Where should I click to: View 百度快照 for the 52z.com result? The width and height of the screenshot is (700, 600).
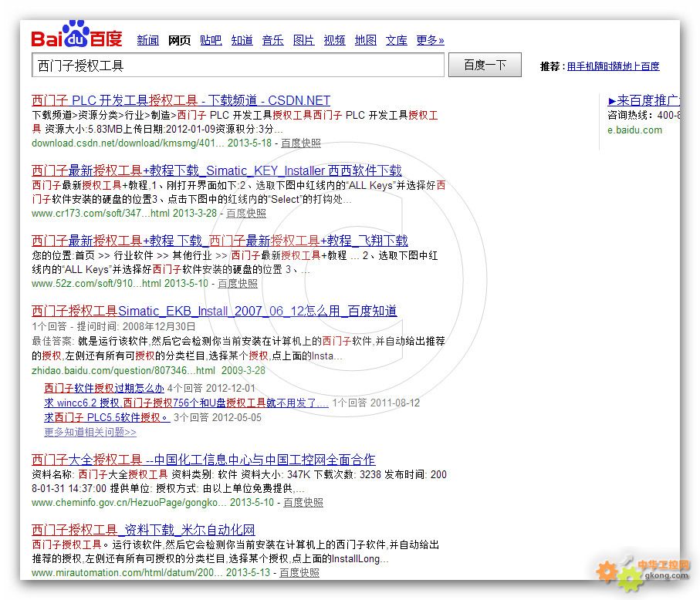[x=238, y=283]
